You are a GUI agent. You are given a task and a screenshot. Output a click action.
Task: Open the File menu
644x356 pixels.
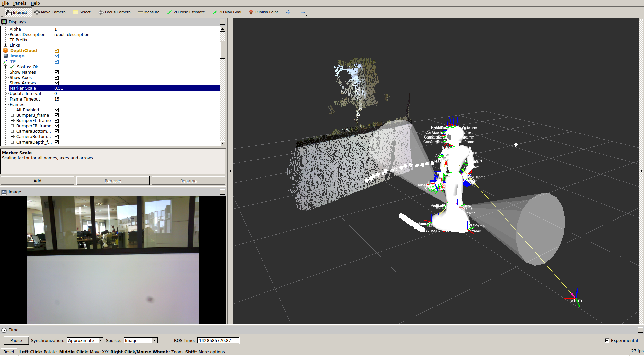pos(5,3)
